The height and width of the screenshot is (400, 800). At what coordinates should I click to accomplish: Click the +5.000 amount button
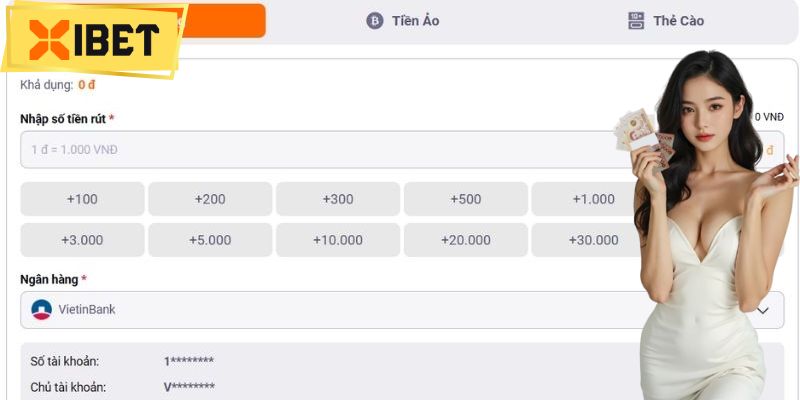click(x=210, y=240)
